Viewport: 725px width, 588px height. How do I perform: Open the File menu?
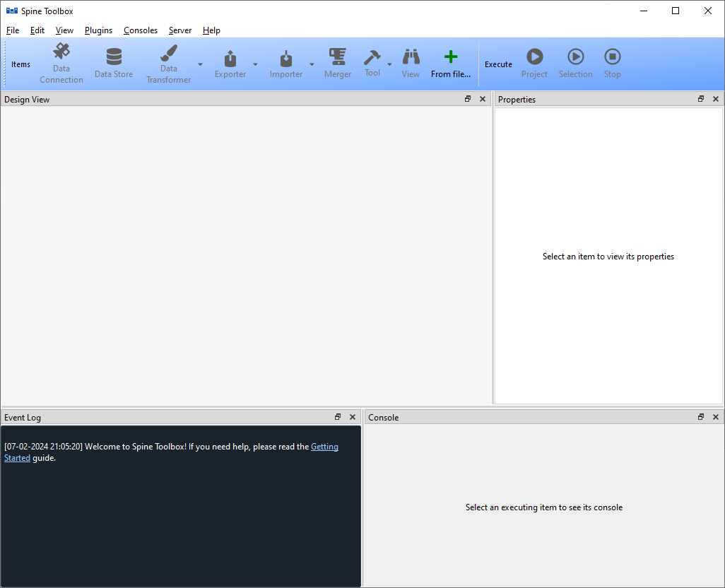13,30
